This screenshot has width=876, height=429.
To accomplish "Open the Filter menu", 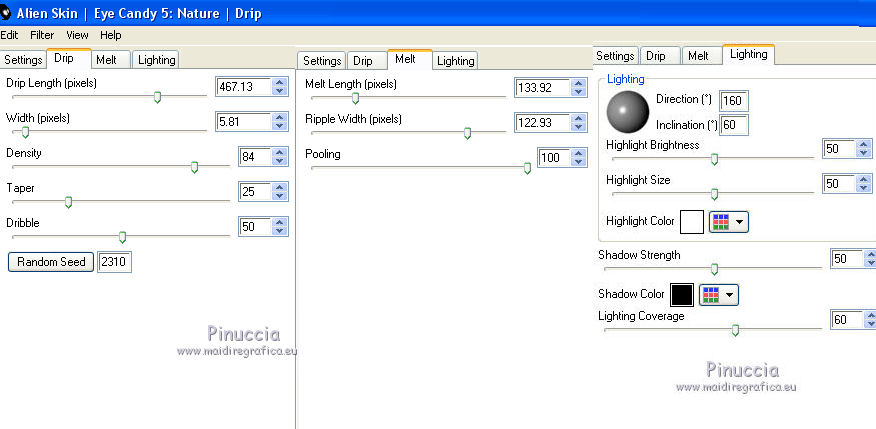I will point(42,35).
